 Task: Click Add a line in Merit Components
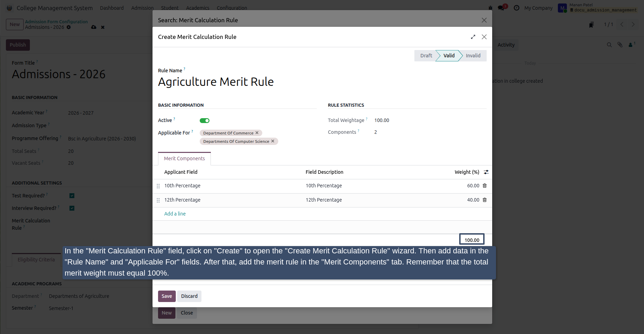coord(175,214)
